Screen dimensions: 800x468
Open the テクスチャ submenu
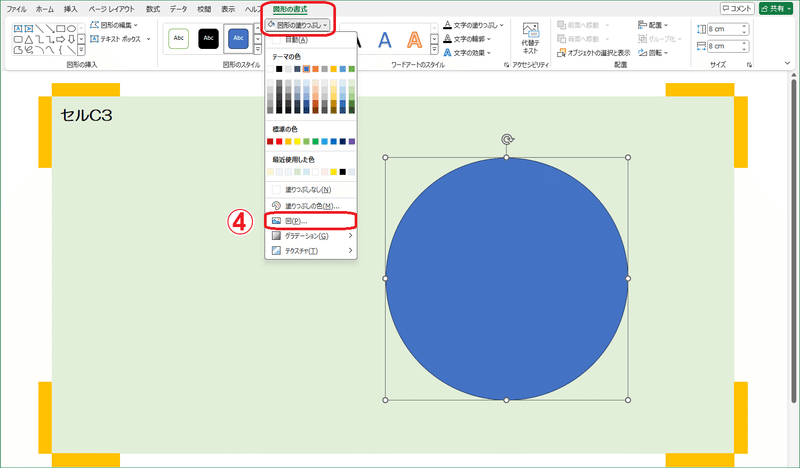click(x=311, y=251)
